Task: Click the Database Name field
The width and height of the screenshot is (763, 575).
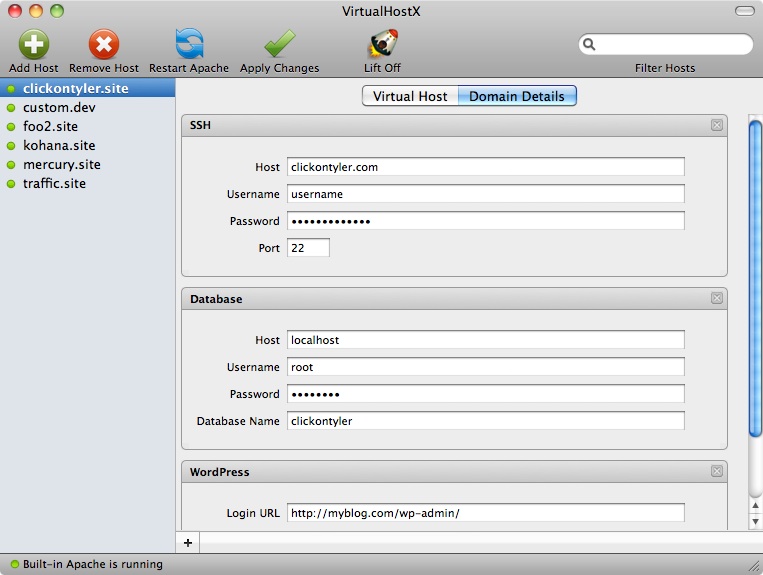Action: 485,421
